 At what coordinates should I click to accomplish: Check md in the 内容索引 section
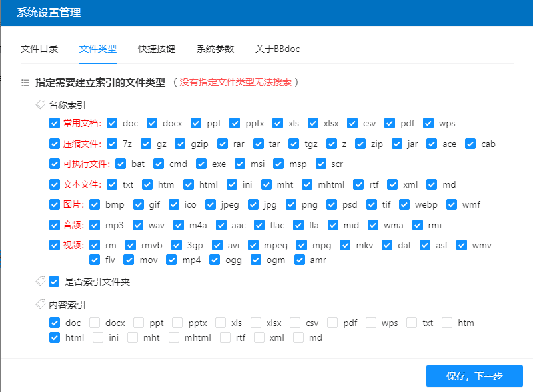[x=298, y=337]
